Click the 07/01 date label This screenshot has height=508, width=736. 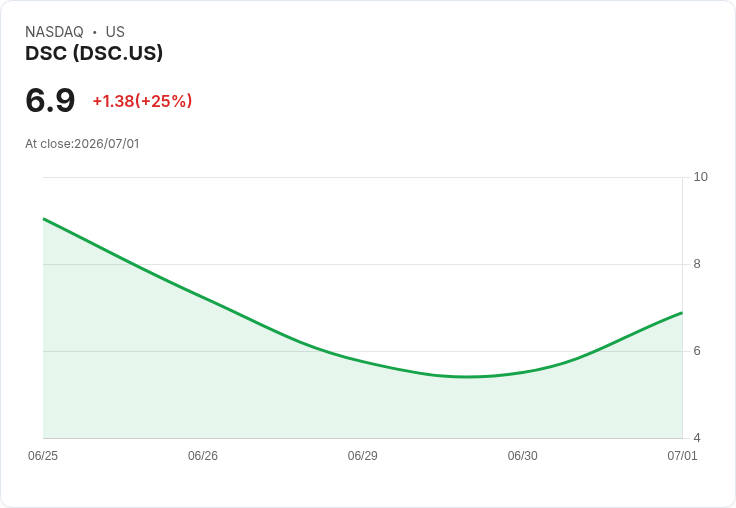(x=682, y=456)
